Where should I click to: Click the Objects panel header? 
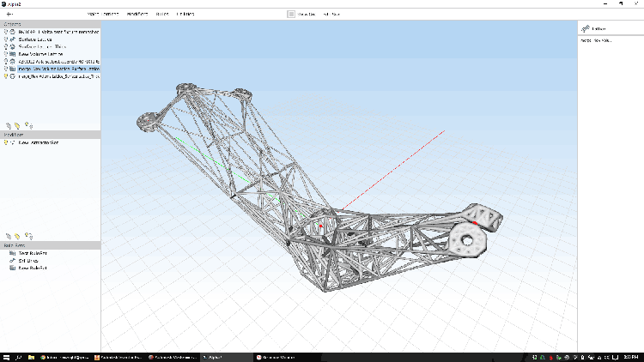50,24
